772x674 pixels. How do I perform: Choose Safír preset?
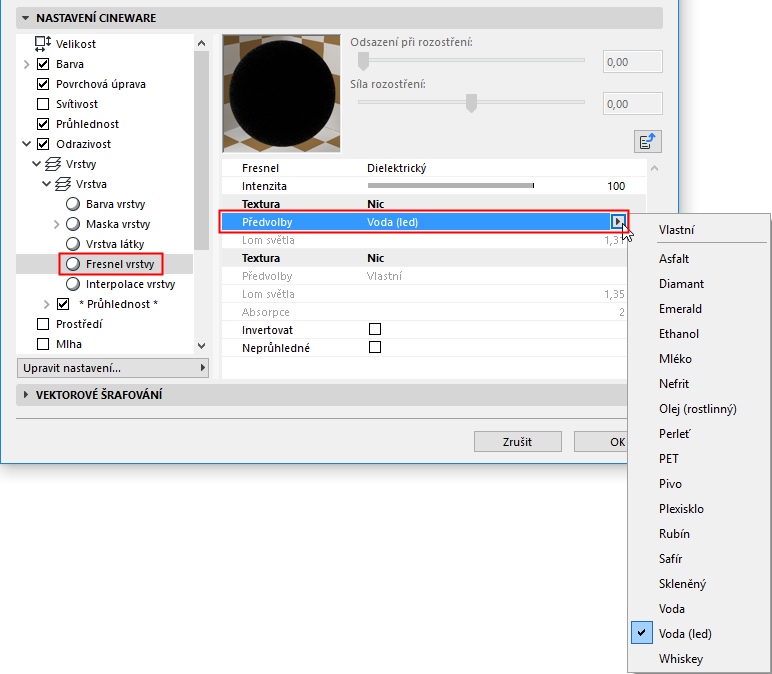point(699,559)
